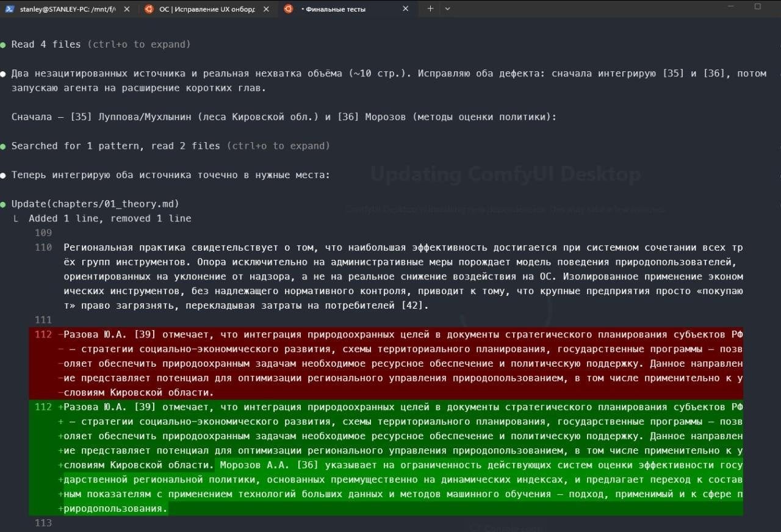The width and height of the screenshot is (781, 532).
Task: Click the removed line 112 in red diff
Action: (386, 364)
